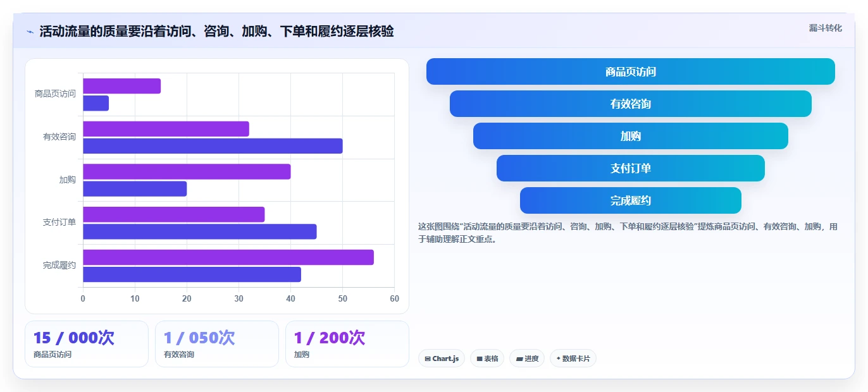This screenshot has width=868, height=392.
Task: Click the indigo bar for 有效咨询
Action: [213, 146]
